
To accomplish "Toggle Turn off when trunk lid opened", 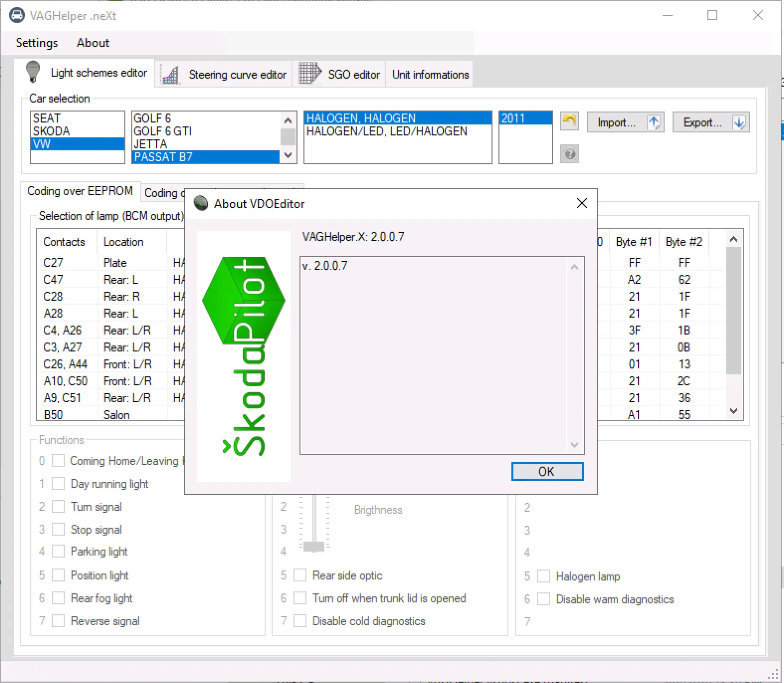I will 300,598.
